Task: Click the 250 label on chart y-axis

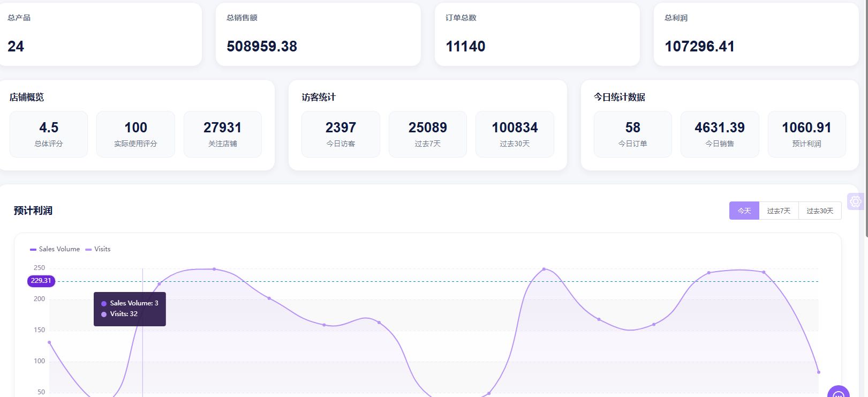Action: pyautogui.click(x=40, y=268)
